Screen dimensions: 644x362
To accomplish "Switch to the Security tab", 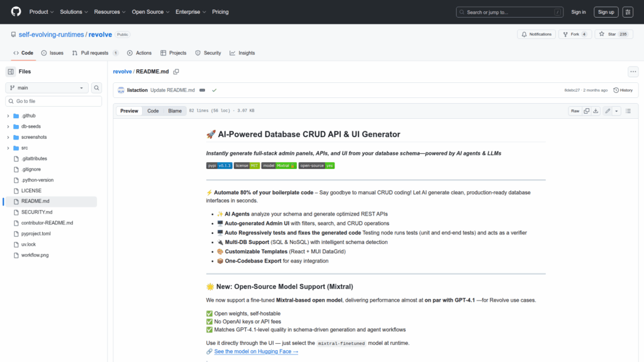I will click(208, 53).
